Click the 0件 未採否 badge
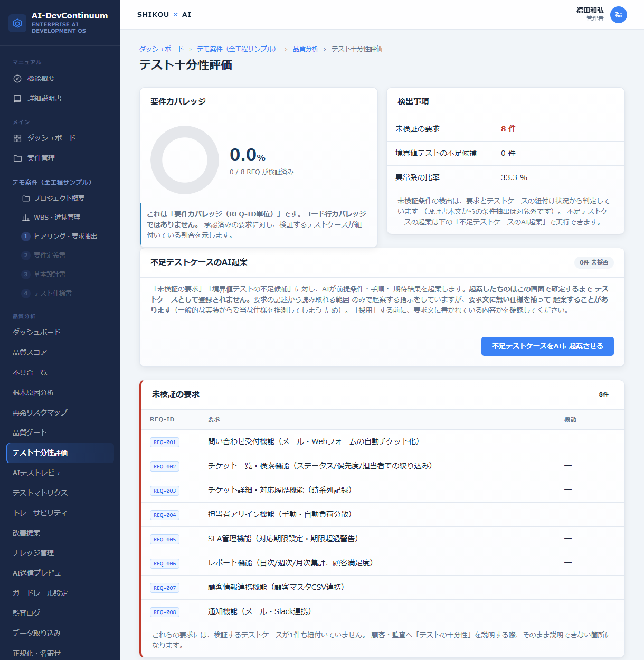 [x=594, y=262]
